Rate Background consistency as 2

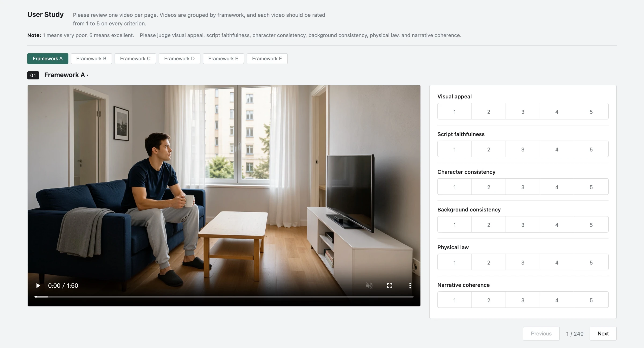click(489, 224)
